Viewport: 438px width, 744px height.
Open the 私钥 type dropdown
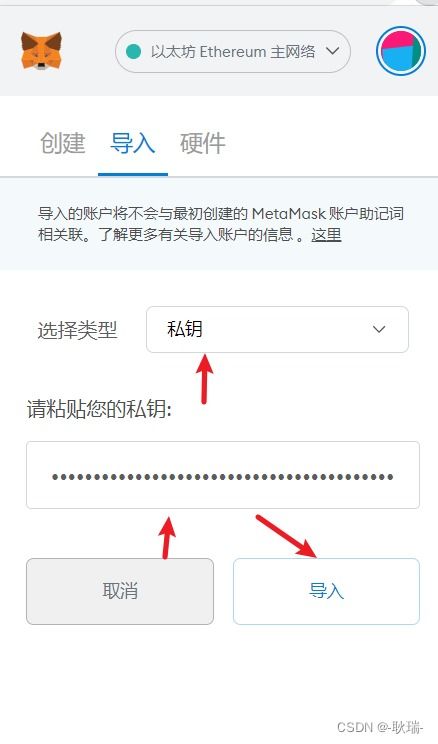[x=277, y=329]
